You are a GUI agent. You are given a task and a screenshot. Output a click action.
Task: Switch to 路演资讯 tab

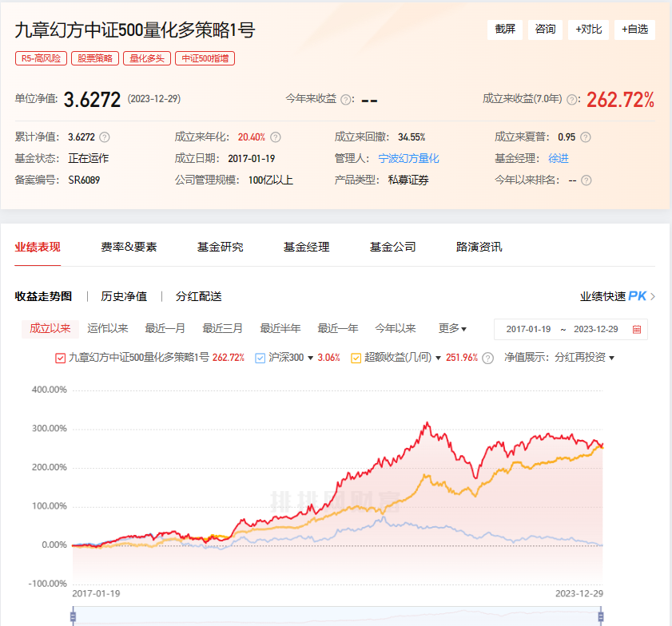coord(479,247)
